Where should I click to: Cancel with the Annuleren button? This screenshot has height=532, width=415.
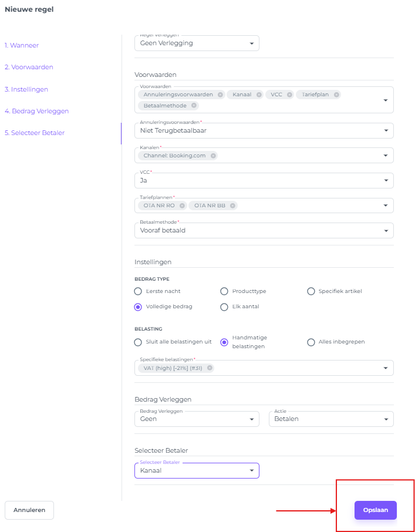[x=29, y=510]
